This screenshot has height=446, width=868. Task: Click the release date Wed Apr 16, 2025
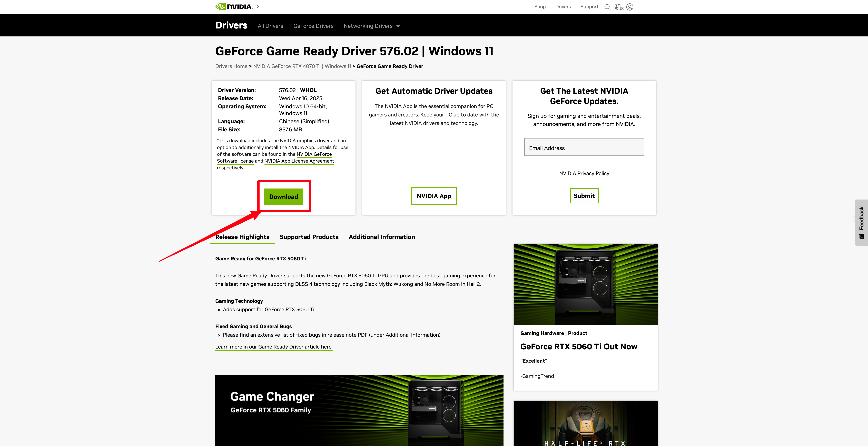tap(301, 98)
